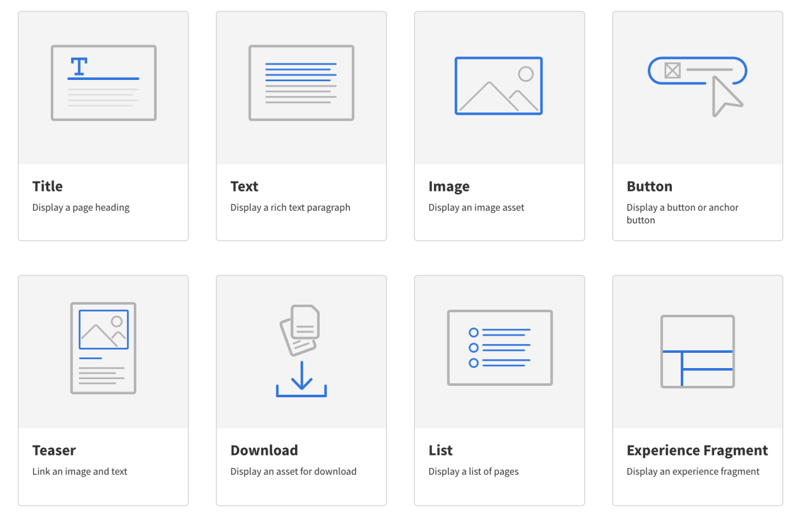Select the Button component card
Screen dimensions: 812x528
click(697, 125)
